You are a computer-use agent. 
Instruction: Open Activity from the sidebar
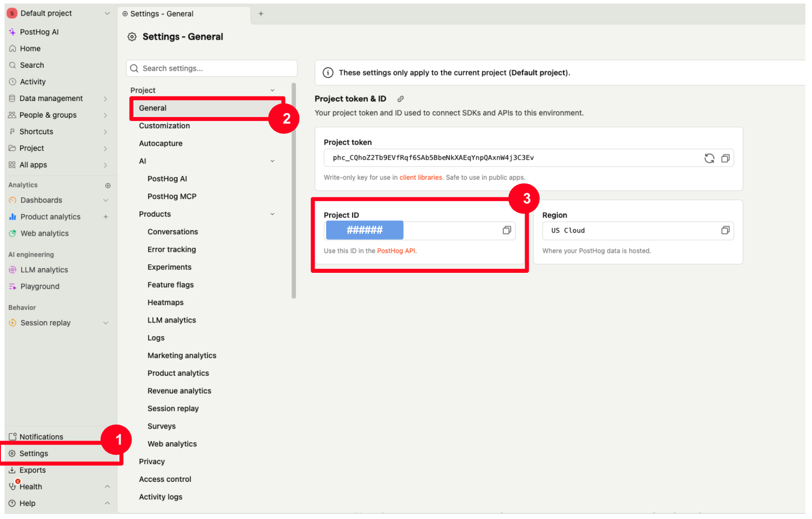tap(33, 81)
